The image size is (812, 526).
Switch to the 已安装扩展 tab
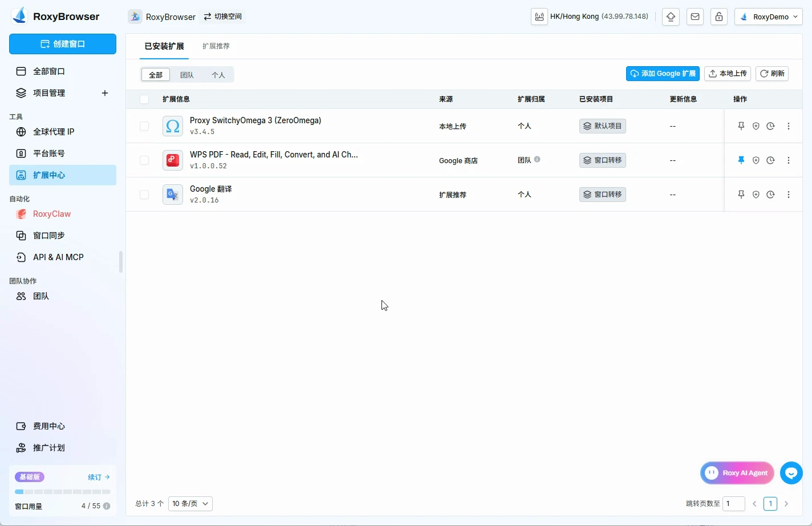[164, 46]
